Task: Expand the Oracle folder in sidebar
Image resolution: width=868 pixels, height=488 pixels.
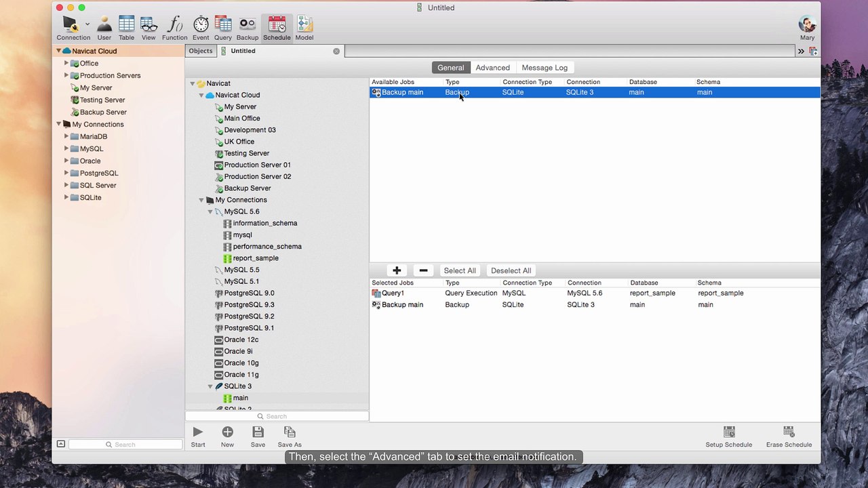Action: (x=66, y=161)
